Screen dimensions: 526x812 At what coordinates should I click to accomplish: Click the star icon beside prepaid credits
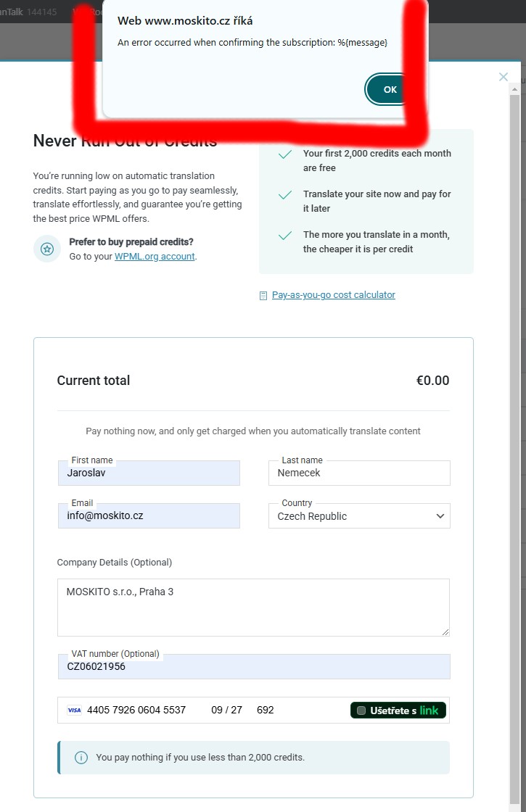(47, 249)
